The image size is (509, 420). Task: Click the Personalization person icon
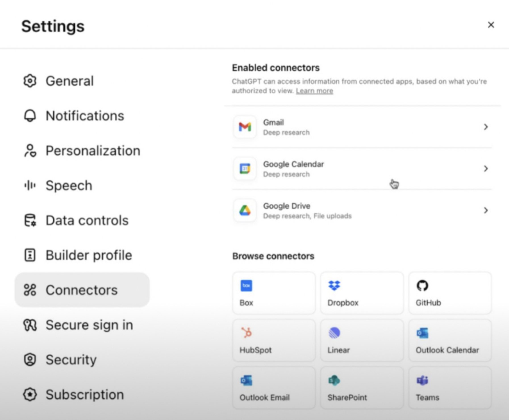pos(30,151)
